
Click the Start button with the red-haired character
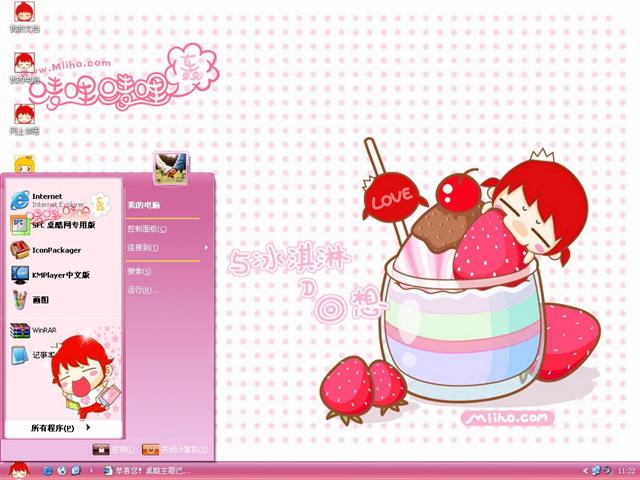pos(19,471)
